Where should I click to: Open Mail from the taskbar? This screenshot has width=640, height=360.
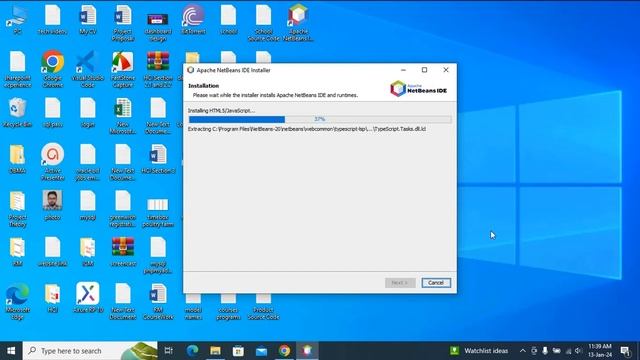(x=261, y=351)
